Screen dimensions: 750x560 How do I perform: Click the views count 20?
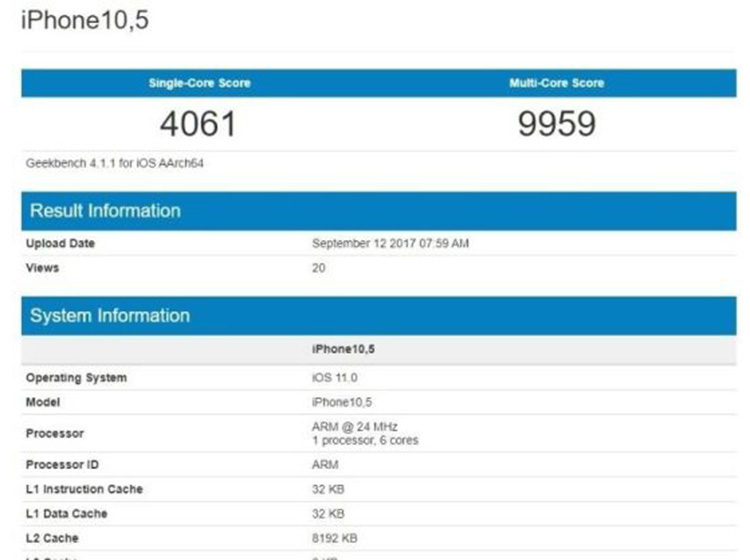319,267
